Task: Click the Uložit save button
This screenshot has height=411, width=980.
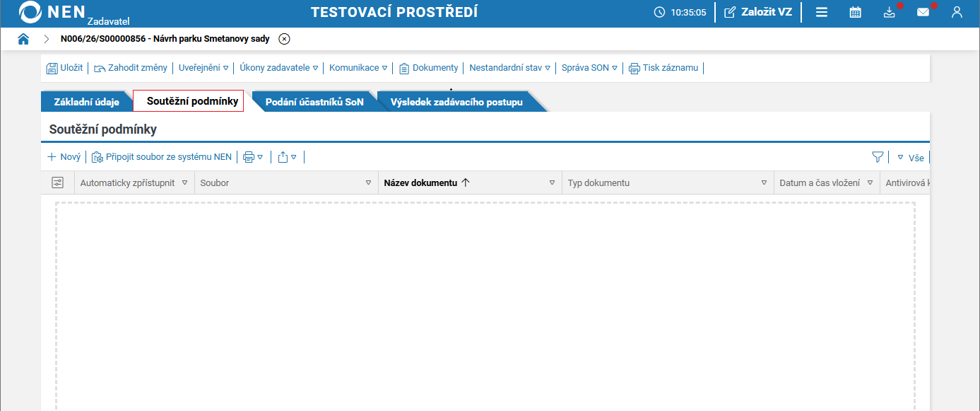Action: (64, 68)
